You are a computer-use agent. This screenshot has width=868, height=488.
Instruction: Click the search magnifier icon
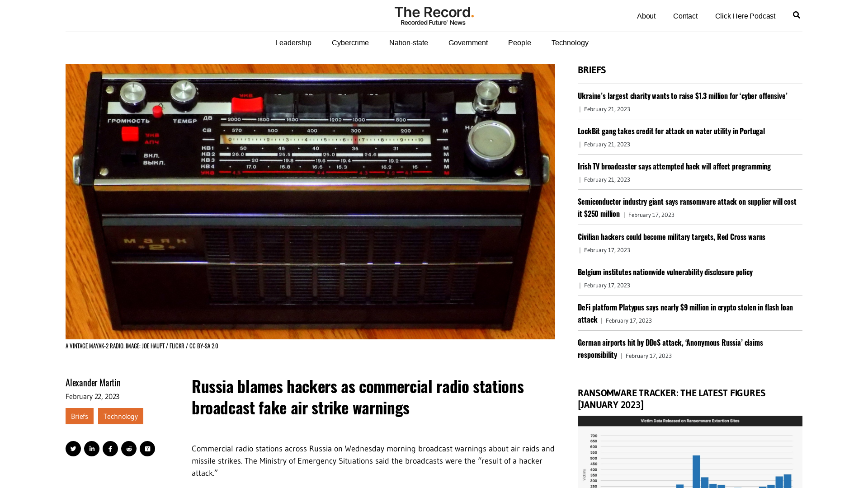point(797,15)
